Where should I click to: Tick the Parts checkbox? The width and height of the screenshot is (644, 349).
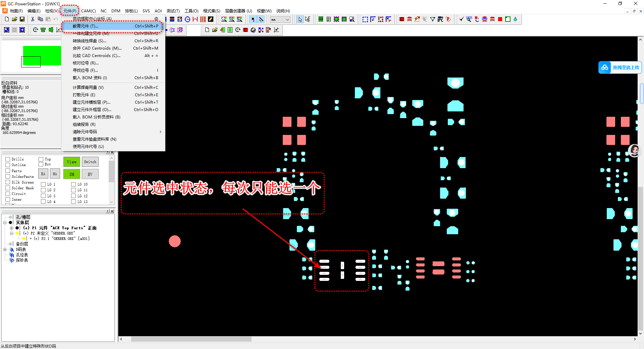pos(8,171)
